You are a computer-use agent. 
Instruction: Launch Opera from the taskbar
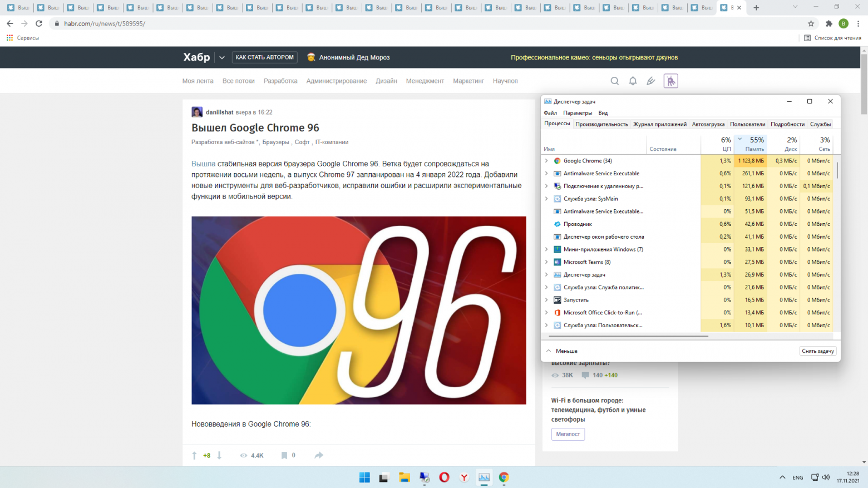coord(444,477)
